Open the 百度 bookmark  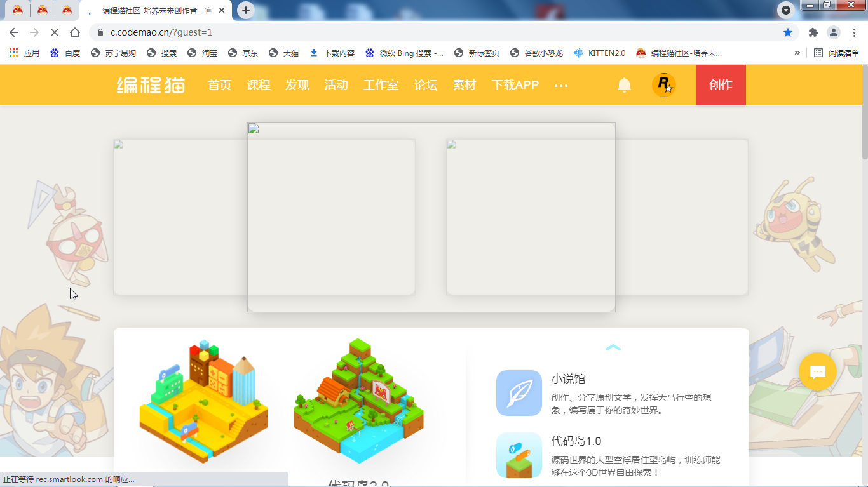pyautogui.click(x=65, y=53)
